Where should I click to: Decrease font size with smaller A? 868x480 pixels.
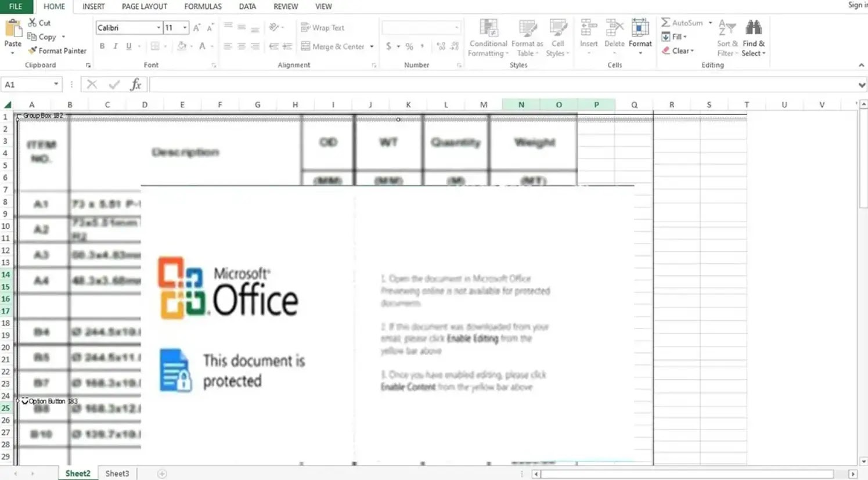tap(210, 28)
